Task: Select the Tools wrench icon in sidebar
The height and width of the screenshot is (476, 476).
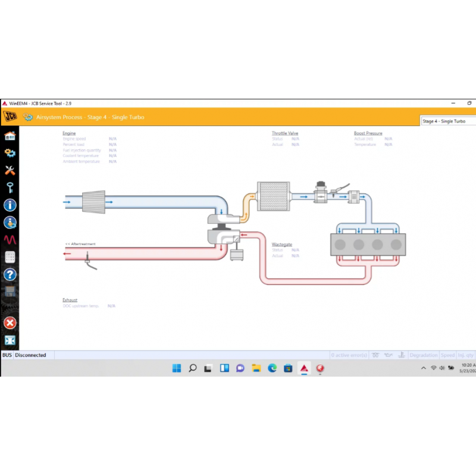Action: [x=10, y=170]
